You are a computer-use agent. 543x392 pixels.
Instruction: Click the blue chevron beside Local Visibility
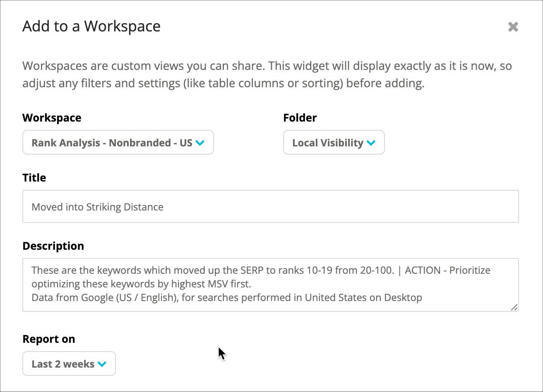click(371, 143)
